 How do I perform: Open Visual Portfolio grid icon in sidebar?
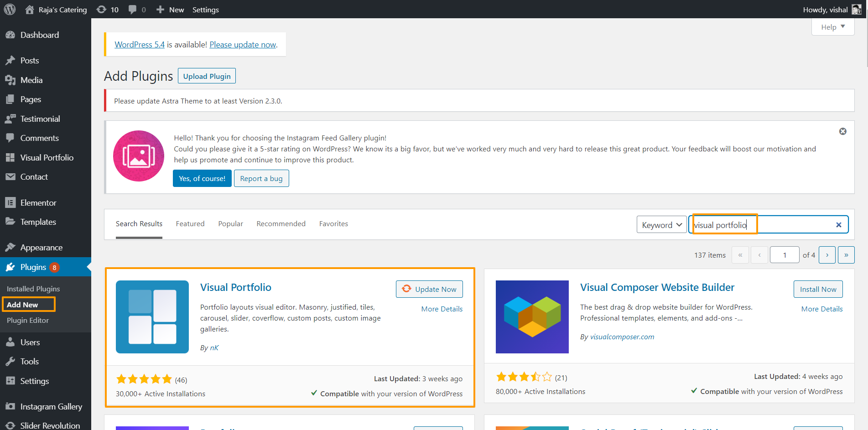(10, 158)
